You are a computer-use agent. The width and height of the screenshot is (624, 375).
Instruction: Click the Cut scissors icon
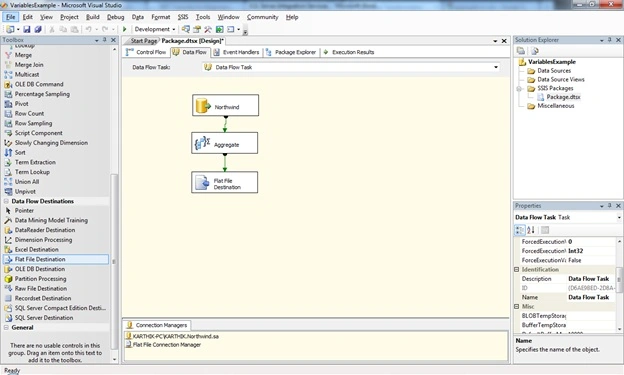(52, 29)
